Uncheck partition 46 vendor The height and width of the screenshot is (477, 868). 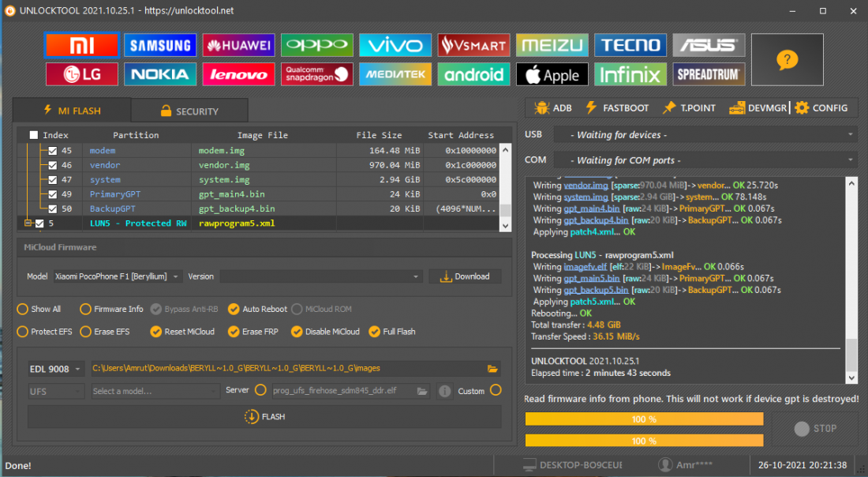pyautogui.click(x=53, y=165)
